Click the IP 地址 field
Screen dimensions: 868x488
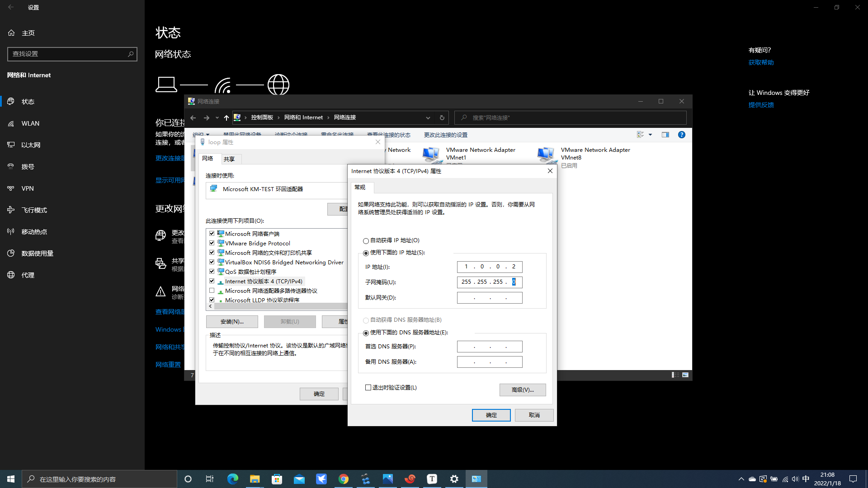pos(490,267)
